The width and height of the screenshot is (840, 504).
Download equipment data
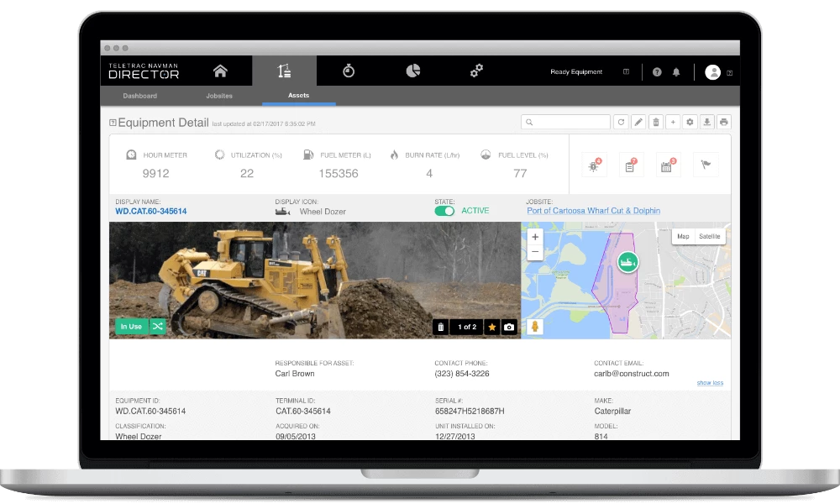point(707,122)
